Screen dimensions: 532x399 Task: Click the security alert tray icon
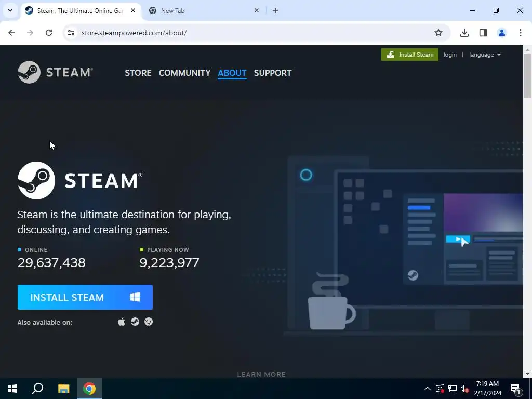[440, 389]
